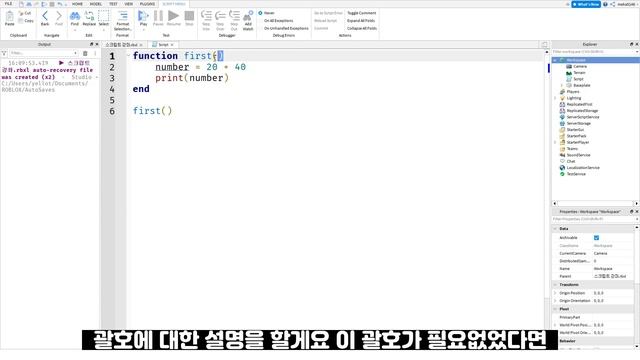
Task: Select ReplicatedStorage in Explorer
Action: pyautogui.click(x=582, y=111)
